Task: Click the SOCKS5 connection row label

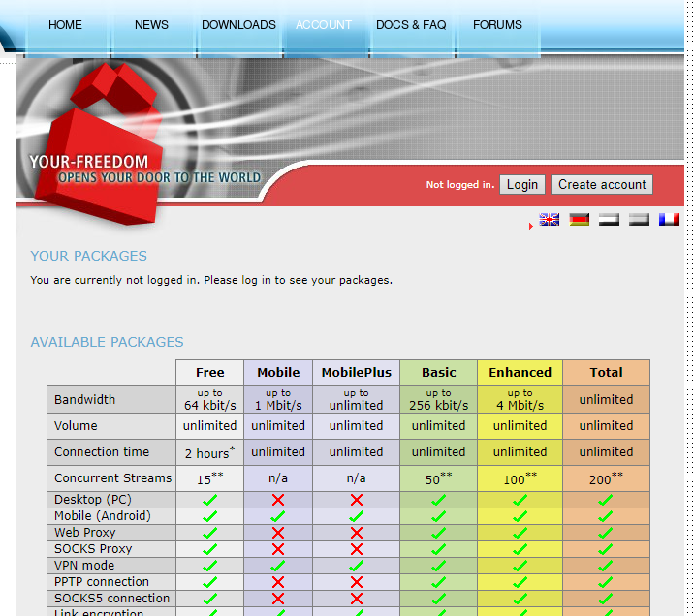Action: click(x=112, y=598)
